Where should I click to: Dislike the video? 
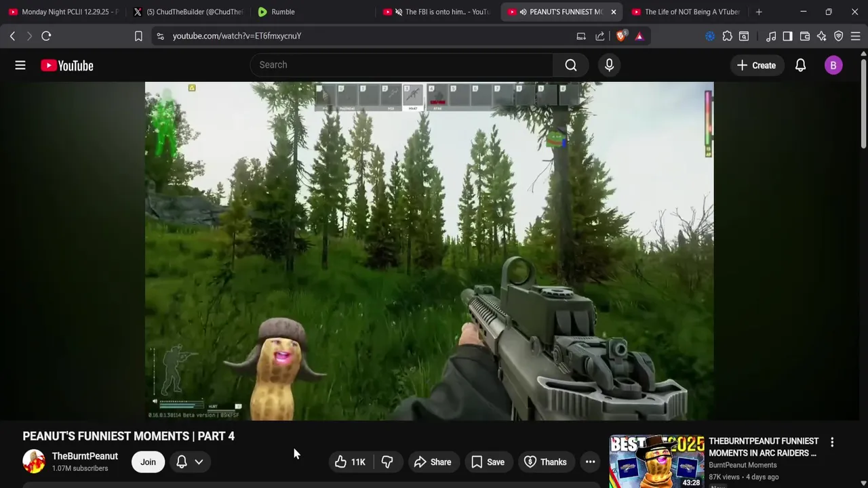tap(387, 462)
